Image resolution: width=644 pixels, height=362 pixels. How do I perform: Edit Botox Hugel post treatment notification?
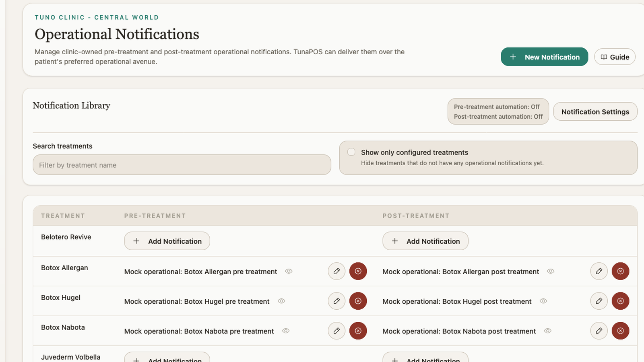click(x=599, y=301)
